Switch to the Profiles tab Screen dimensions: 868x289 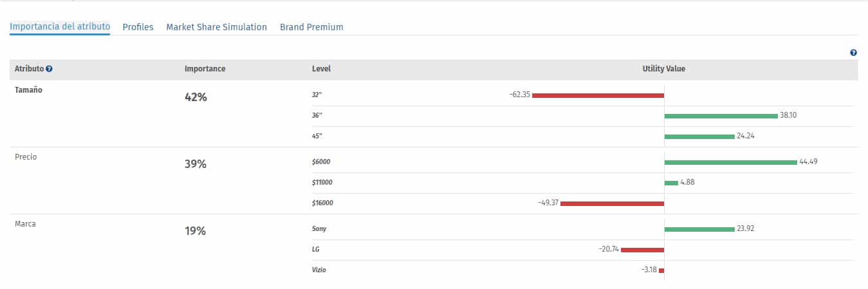(138, 27)
